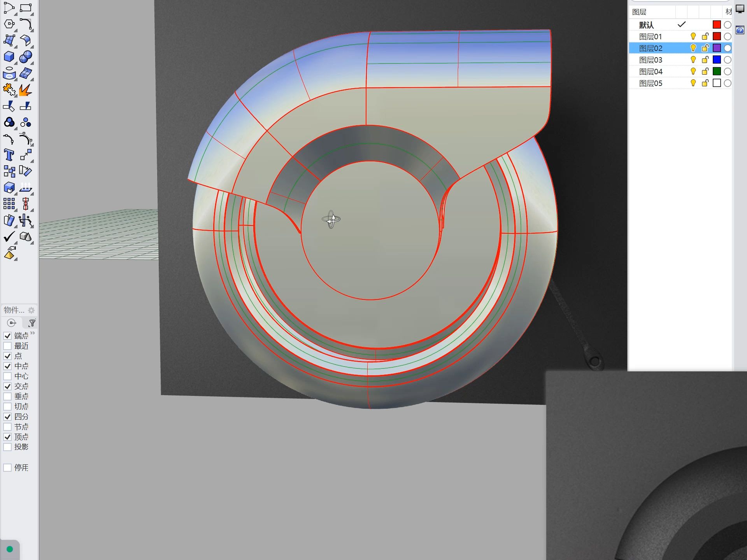Toggle the 四分 object snap checkbox
Viewport: 747px width, 560px height.
[7, 416]
